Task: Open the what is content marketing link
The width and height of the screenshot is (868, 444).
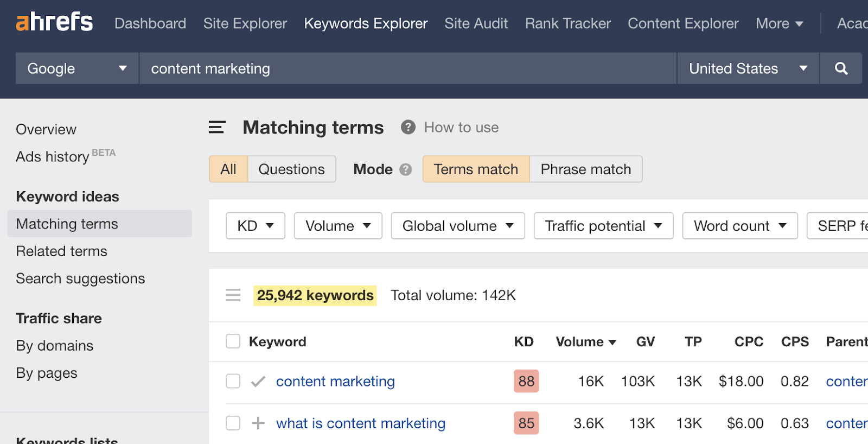Action: pos(361,423)
